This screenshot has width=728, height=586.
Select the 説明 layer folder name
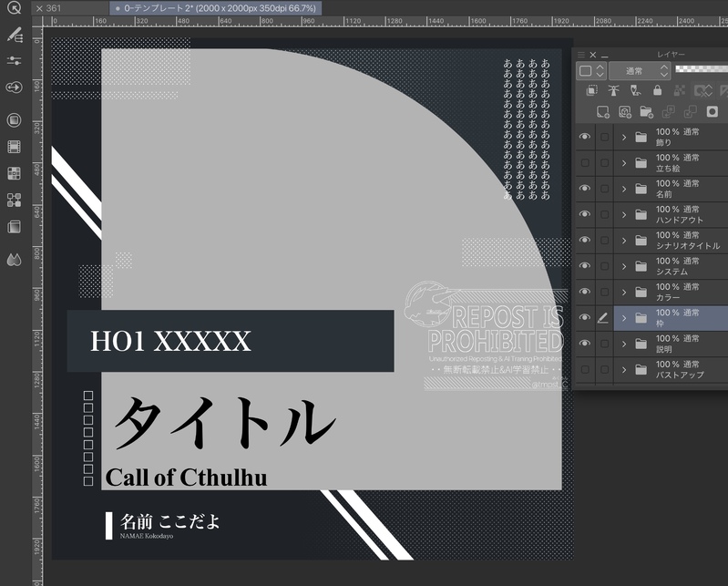pyautogui.click(x=663, y=349)
